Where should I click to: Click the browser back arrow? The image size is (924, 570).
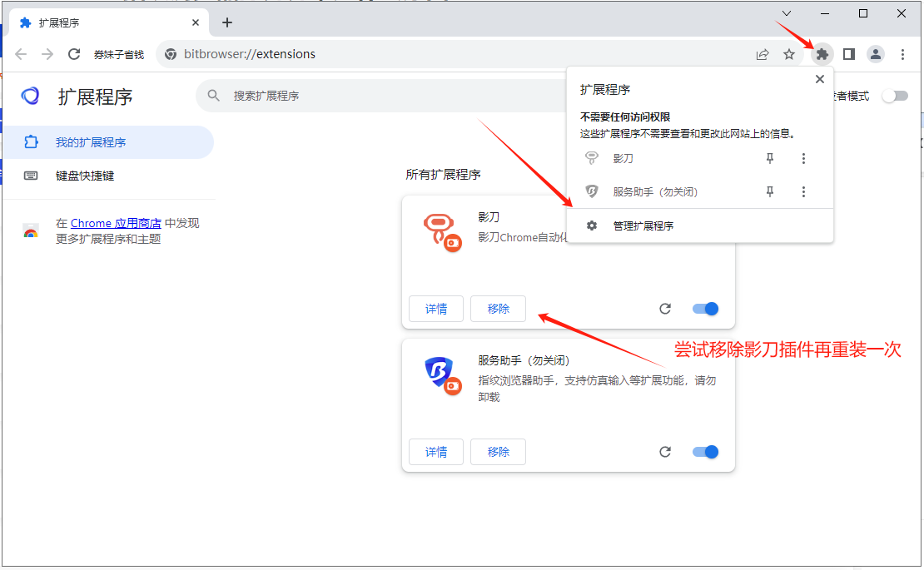[x=21, y=54]
